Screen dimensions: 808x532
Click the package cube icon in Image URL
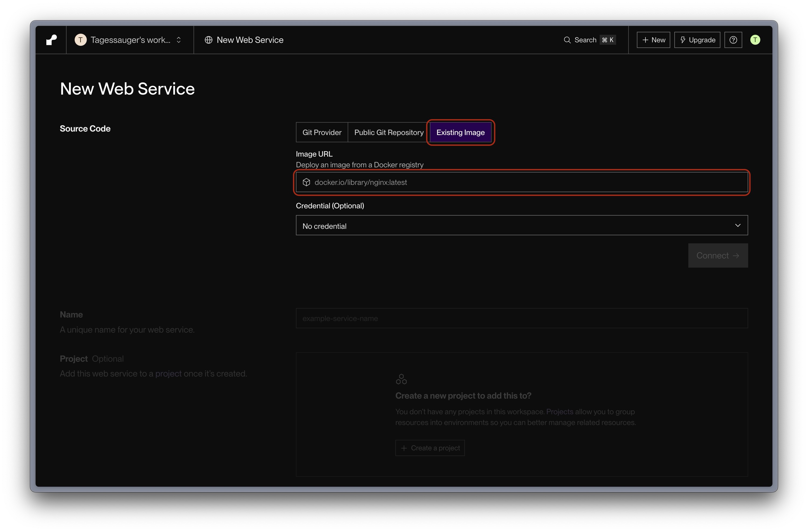(306, 182)
